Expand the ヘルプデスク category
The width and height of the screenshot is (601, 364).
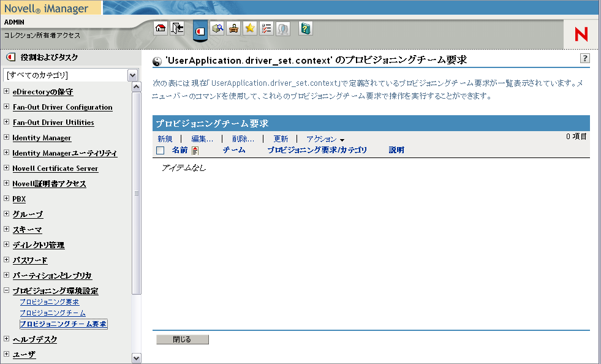tap(7, 339)
